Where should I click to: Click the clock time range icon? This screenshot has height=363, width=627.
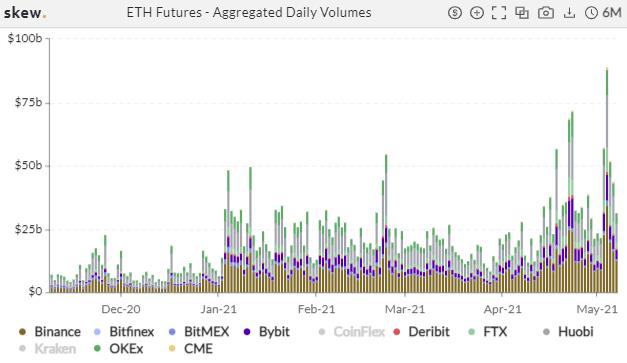591,13
